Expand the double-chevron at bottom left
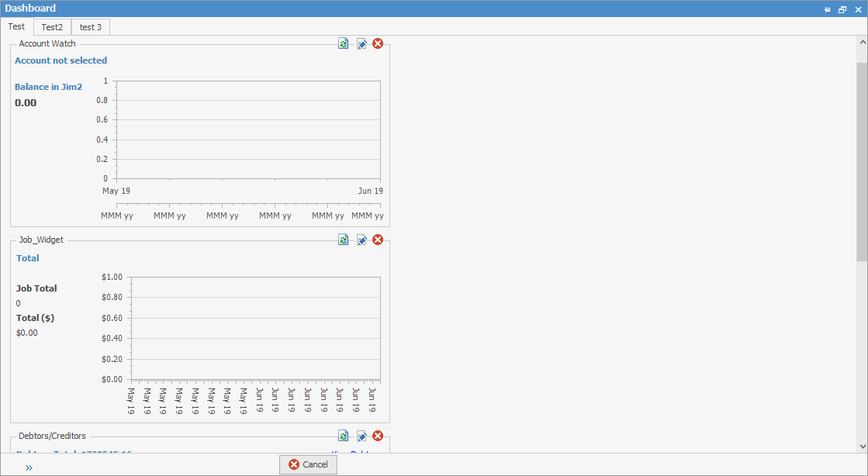The height and width of the screenshot is (476, 868). pyautogui.click(x=29, y=467)
